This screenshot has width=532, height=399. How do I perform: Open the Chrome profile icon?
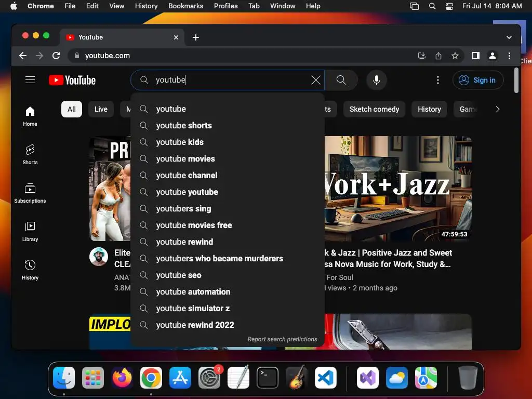pyautogui.click(x=493, y=56)
